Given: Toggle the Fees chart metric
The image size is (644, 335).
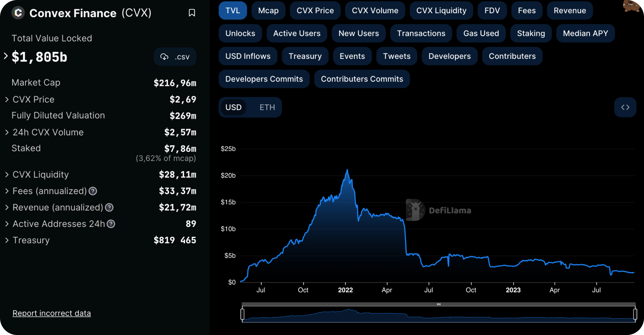Looking at the screenshot, I should pos(526,11).
